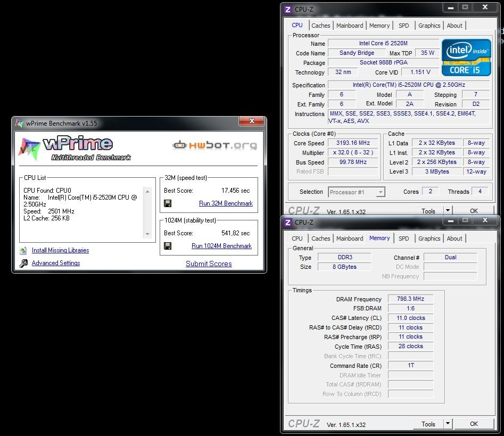Open SPD tab in upper CPU-Z

404,26
